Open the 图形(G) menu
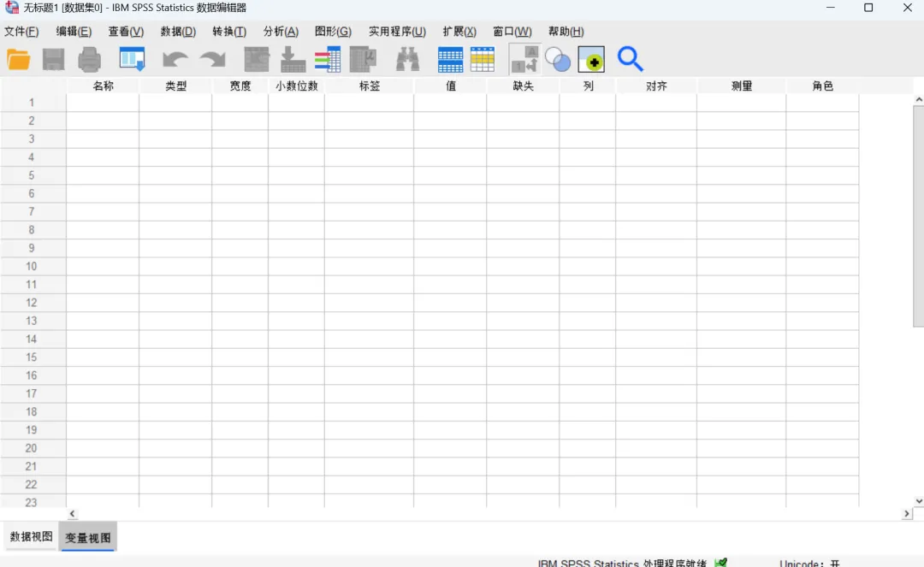Image resolution: width=924 pixels, height=567 pixels. (333, 32)
